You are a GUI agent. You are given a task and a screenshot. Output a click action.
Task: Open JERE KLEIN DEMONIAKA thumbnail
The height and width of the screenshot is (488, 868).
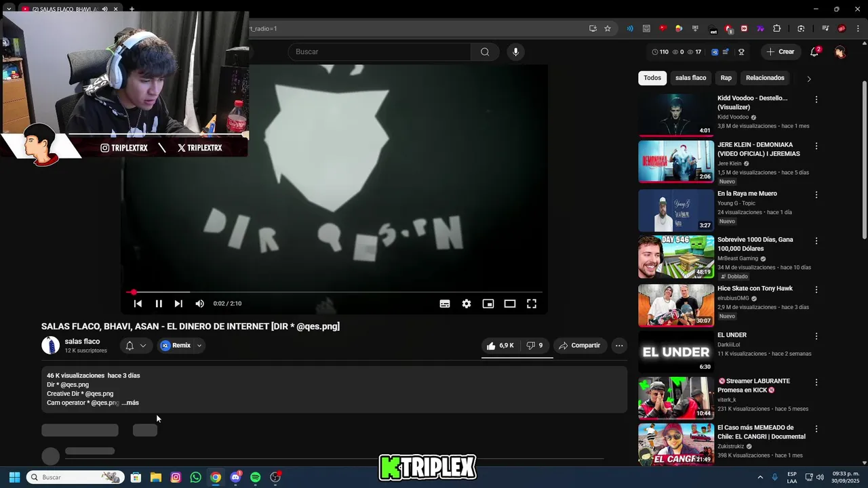(676, 161)
